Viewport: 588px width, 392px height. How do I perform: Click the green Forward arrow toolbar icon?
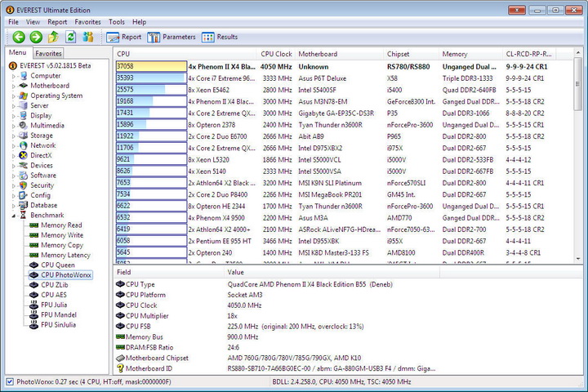[36, 37]
